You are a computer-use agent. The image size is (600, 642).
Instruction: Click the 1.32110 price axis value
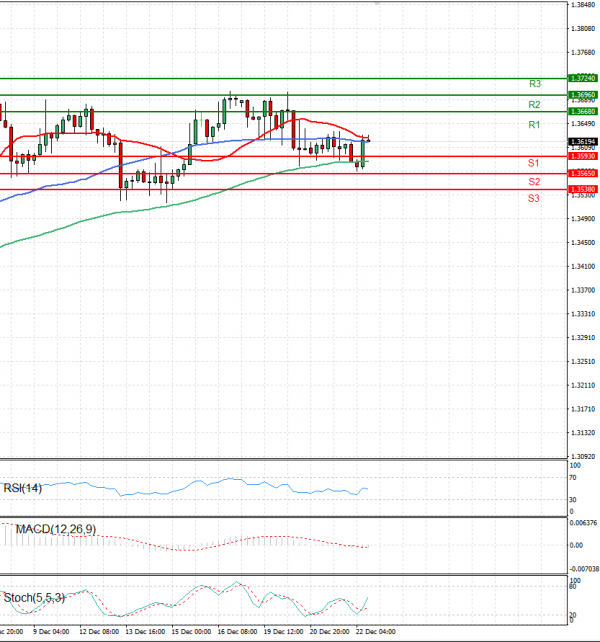(x=583, y=385)
